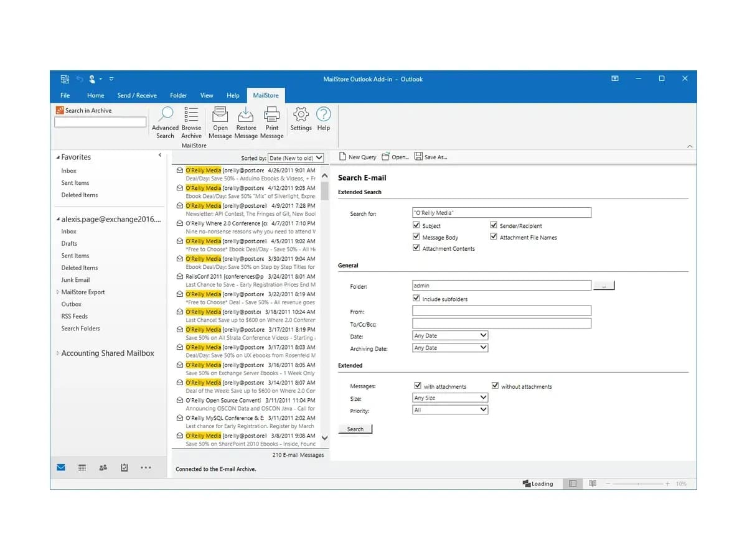Image resolution: width=747 pixels, height=560 pixels.
Task: Click the Search for text field
Action: (x=502, y=213)
